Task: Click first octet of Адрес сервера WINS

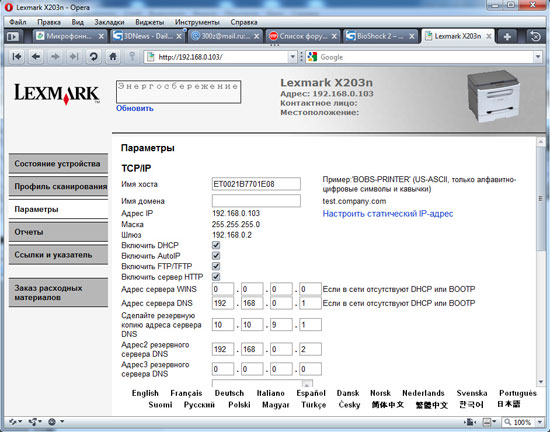Action: tap(223, 289)
